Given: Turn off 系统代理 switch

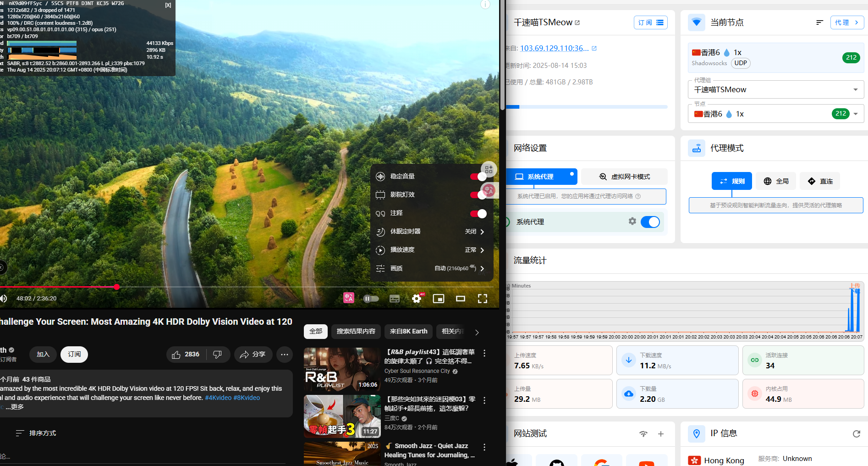Looking at the screenshot, I should point(650,222).
